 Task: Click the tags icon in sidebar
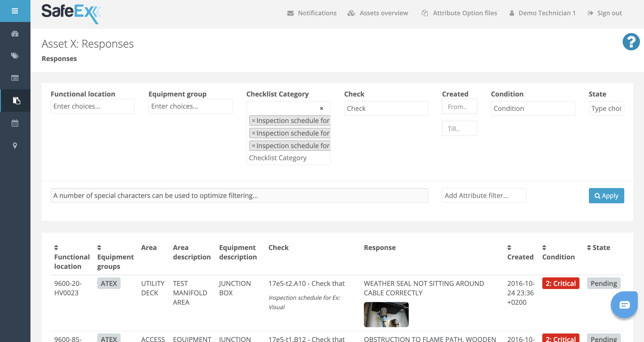(15, 56)
